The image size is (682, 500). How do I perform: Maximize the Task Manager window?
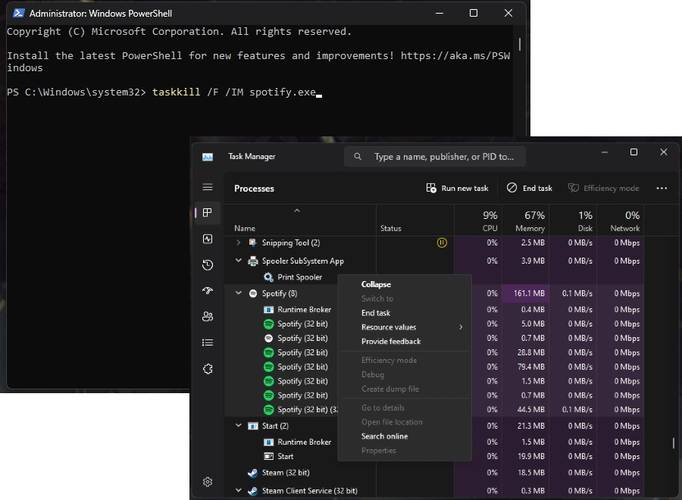tap(634, 152)
